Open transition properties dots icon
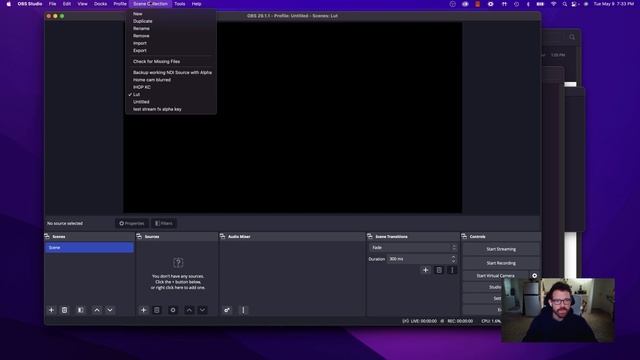Viewport: 640px width, 360px height. click(452, 270)
